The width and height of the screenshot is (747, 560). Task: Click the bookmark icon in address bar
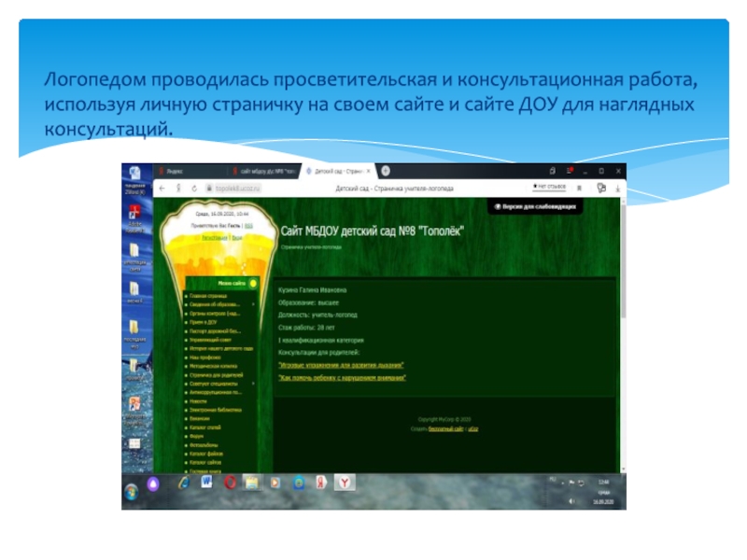(579, 189)
